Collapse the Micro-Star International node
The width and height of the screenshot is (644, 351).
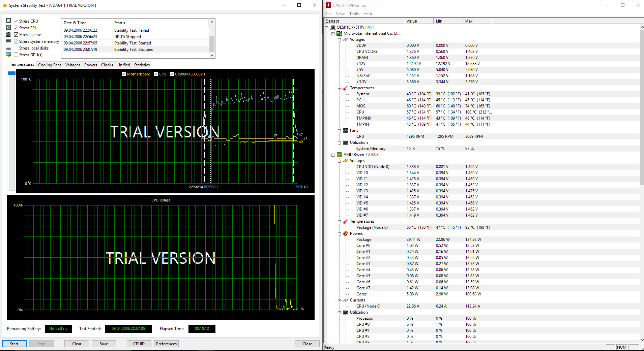(333, 33)
